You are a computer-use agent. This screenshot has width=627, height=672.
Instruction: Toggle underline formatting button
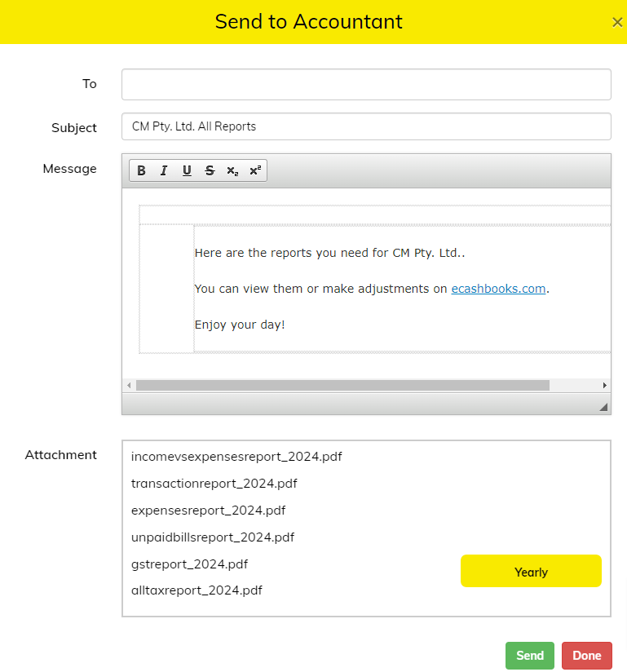coord(187,170)
